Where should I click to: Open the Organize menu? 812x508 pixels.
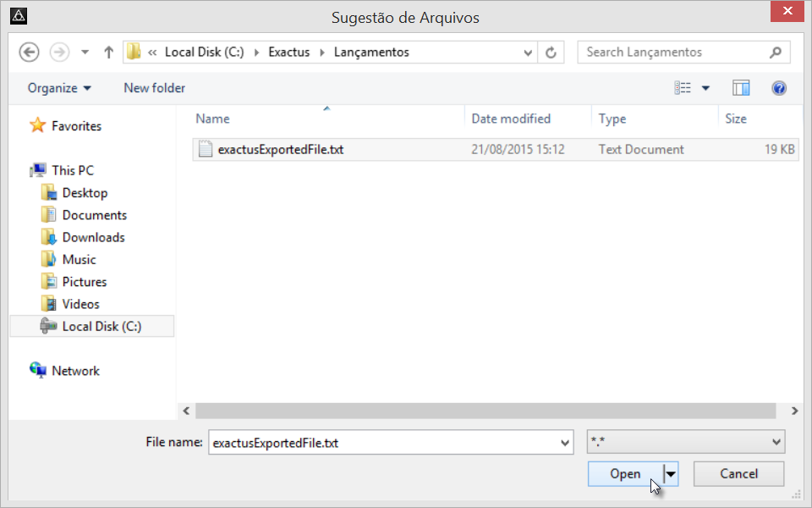pos(59,88)
